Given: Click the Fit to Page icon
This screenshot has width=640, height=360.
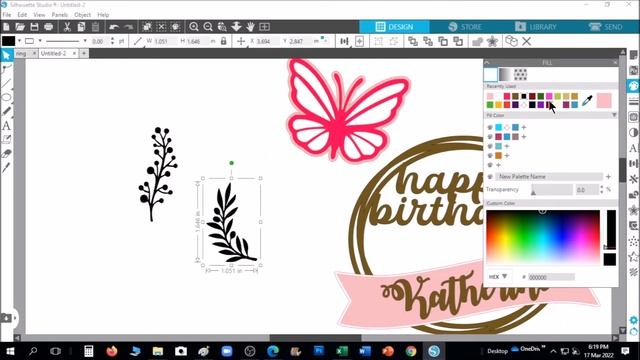Looking at the screenshot, I should click(x=264, y=27).
